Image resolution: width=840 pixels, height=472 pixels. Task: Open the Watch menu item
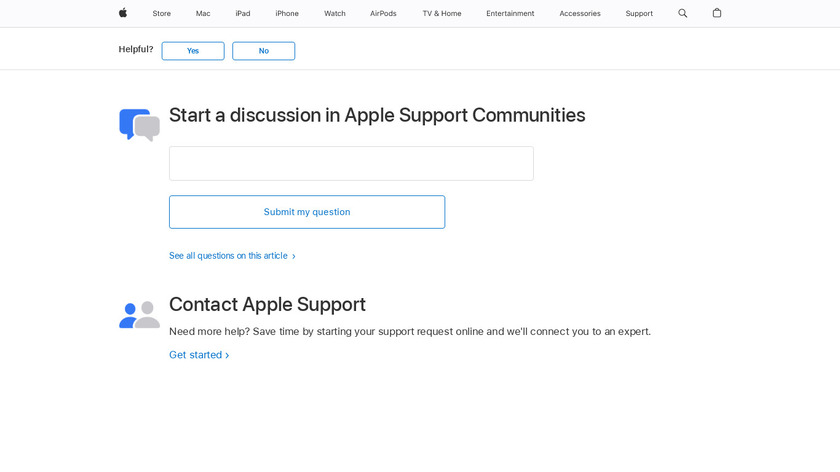[x=335, y=13]
